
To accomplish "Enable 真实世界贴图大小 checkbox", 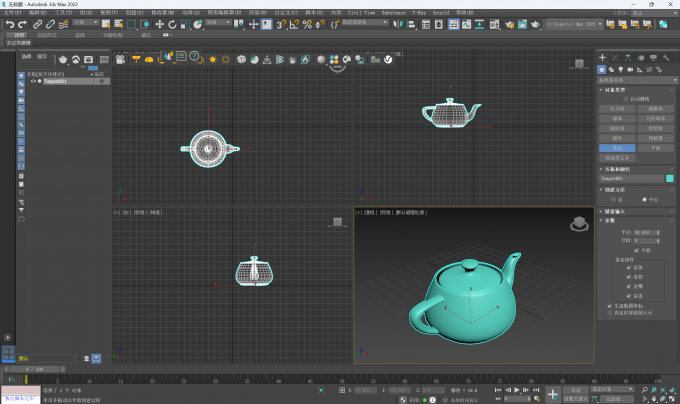I will pyautogui.click(x=610, y=313).
